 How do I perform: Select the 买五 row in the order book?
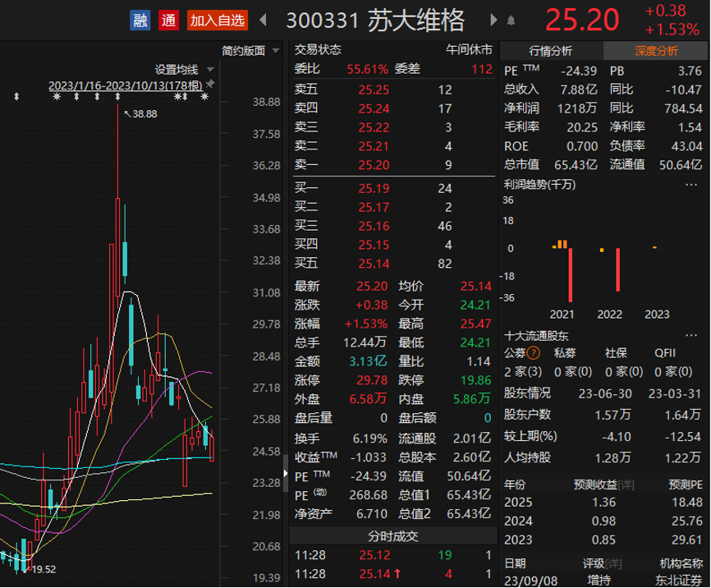[393, 264]
